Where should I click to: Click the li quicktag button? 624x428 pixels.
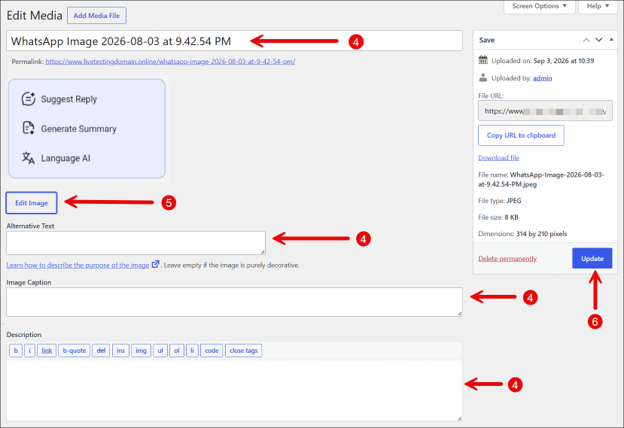click(x=192, y=351)
